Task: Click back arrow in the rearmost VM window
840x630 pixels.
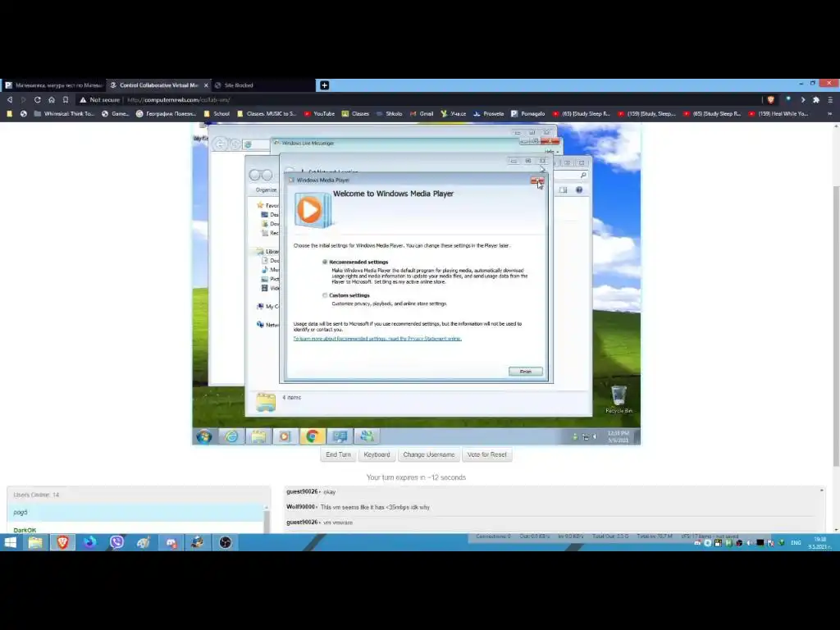Action: tap(220, 144)
